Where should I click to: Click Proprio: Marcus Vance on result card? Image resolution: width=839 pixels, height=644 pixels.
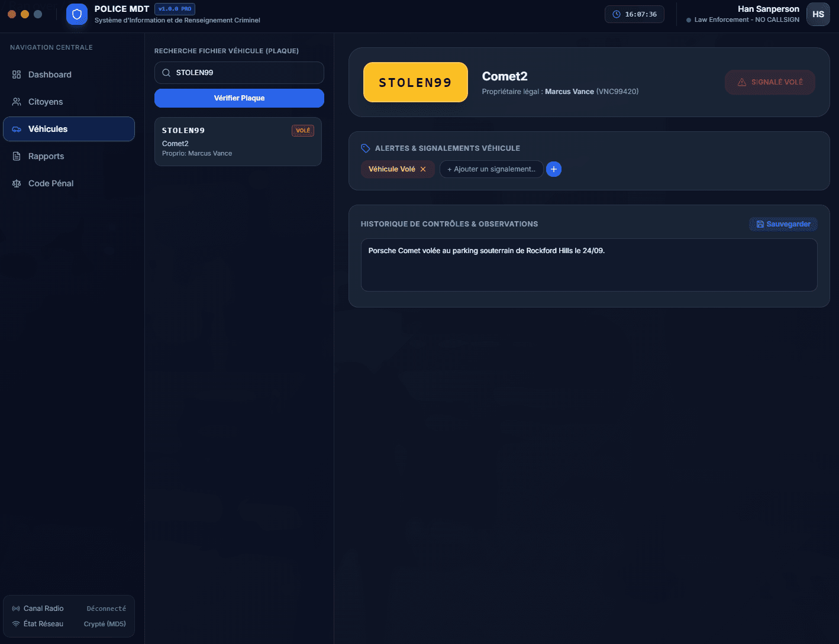(197, 153)
